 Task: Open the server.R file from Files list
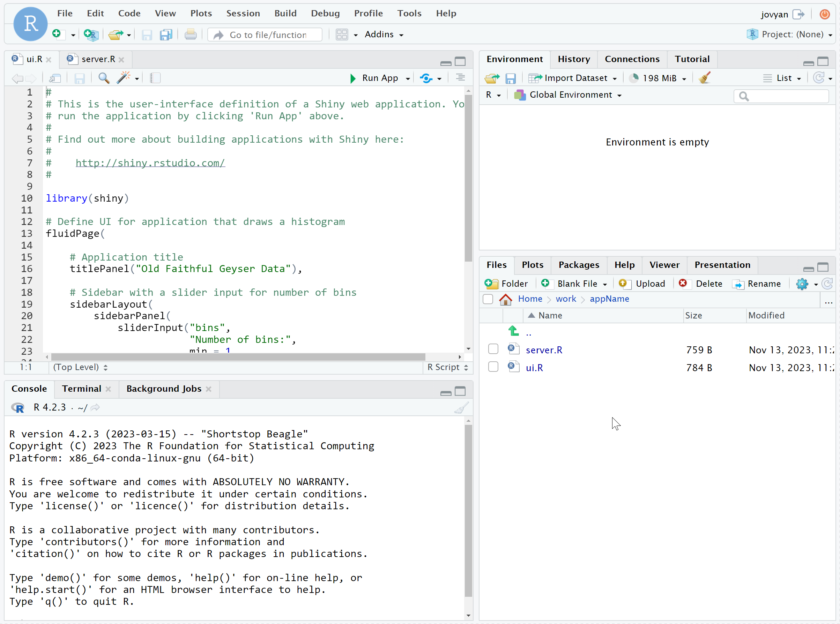544,350
